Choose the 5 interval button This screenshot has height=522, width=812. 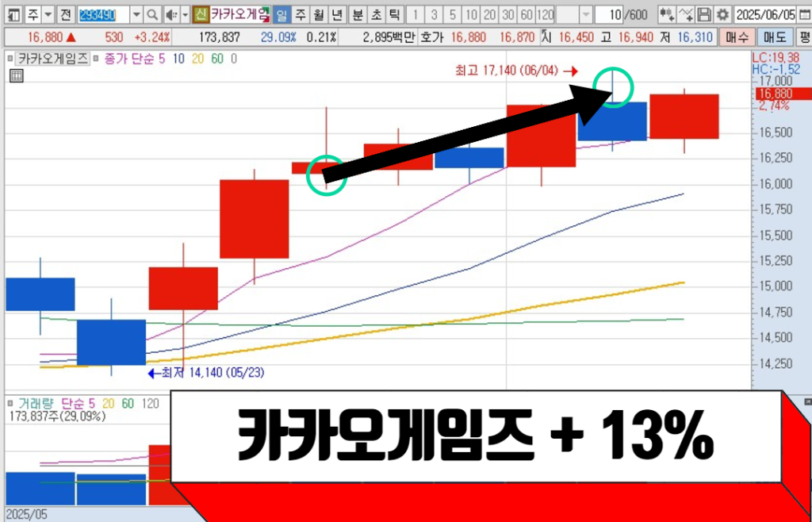(453, 15)
